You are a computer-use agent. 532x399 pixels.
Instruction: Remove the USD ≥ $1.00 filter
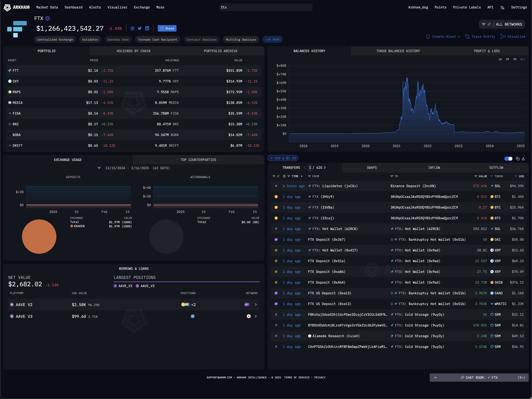(x=272, y=158)
